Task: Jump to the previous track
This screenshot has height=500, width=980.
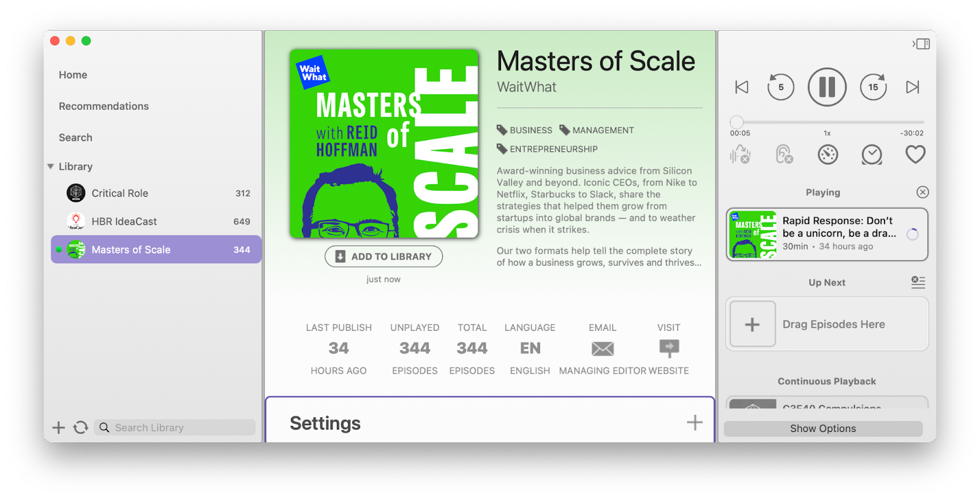Action: coord(742,87)
